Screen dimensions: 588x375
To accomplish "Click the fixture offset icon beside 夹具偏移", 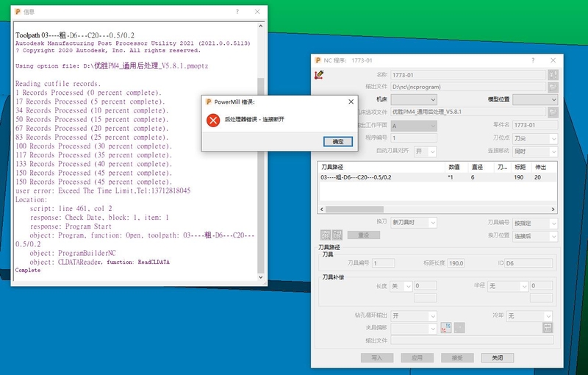I will 445,328.
